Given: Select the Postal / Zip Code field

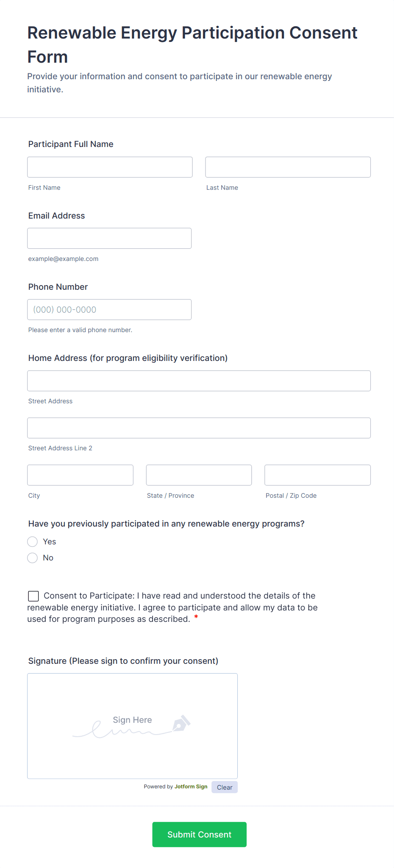Looking at the screenshot, I should click(x=317, y=475).
